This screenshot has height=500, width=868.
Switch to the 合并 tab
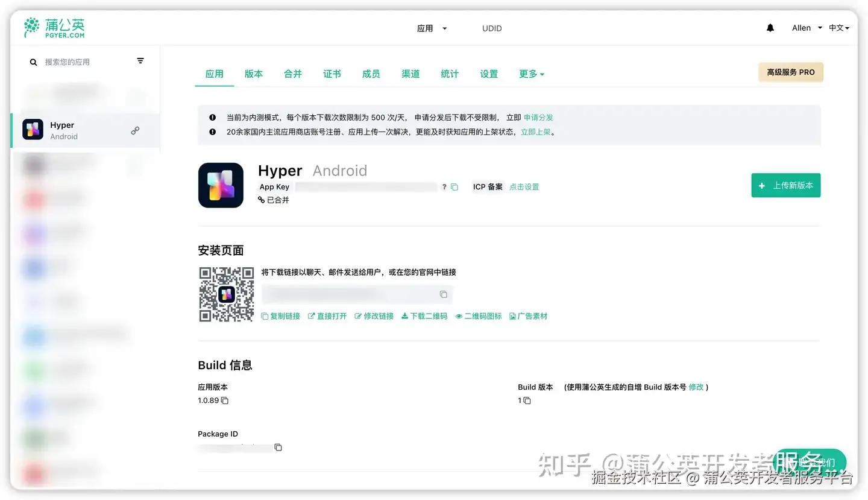point(293,74)
